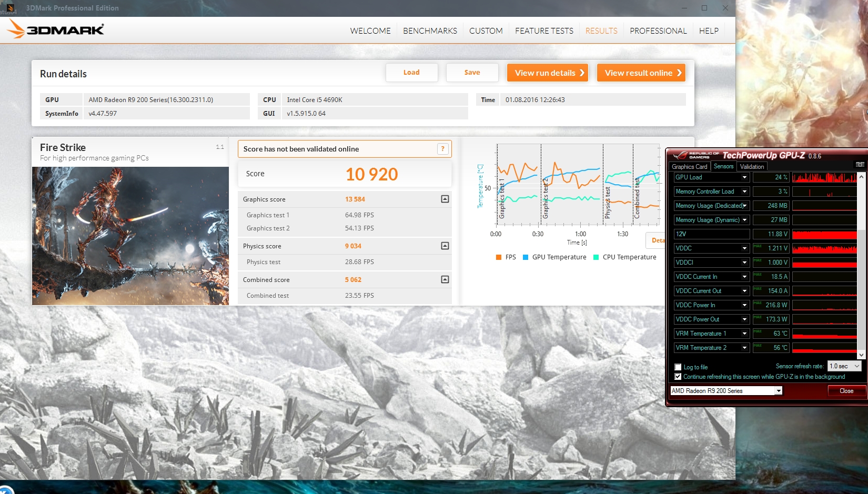Open Memory Usage (Dedicated) dropdown
Screen dimensions: 868x494
click(744, 206)
